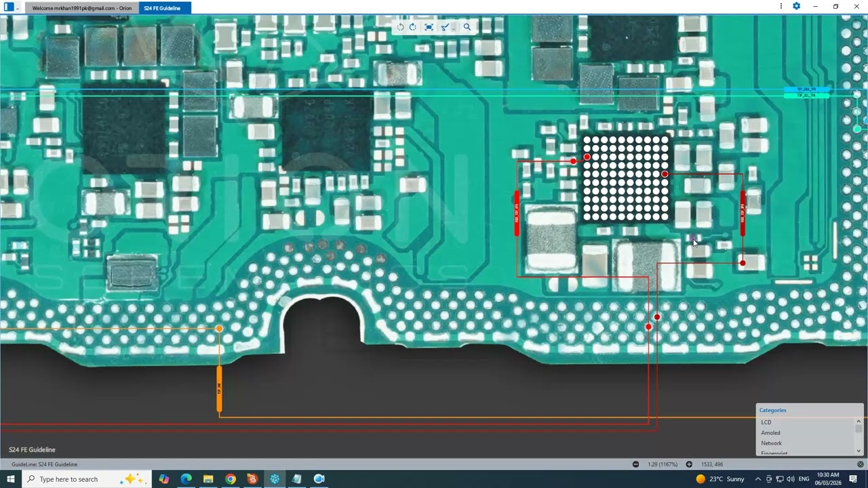
Task: Click the zoom in plus icon
Action: pos(689,464)
